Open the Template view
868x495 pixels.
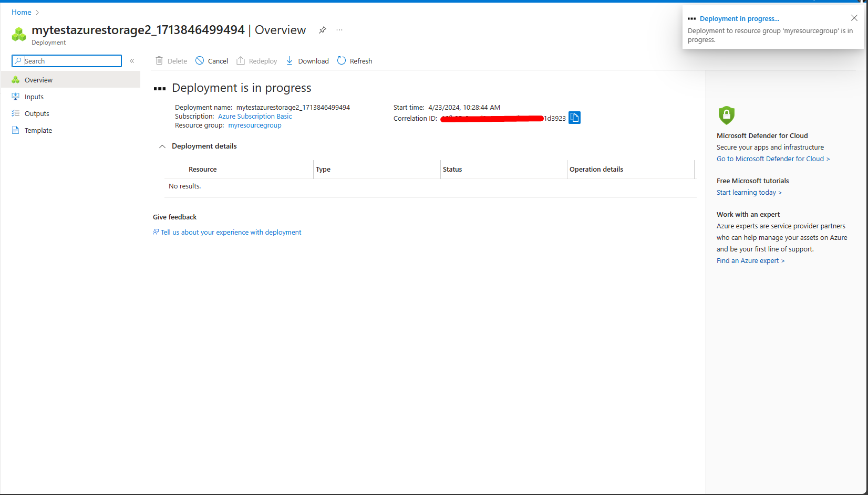(x=38, y=130)
